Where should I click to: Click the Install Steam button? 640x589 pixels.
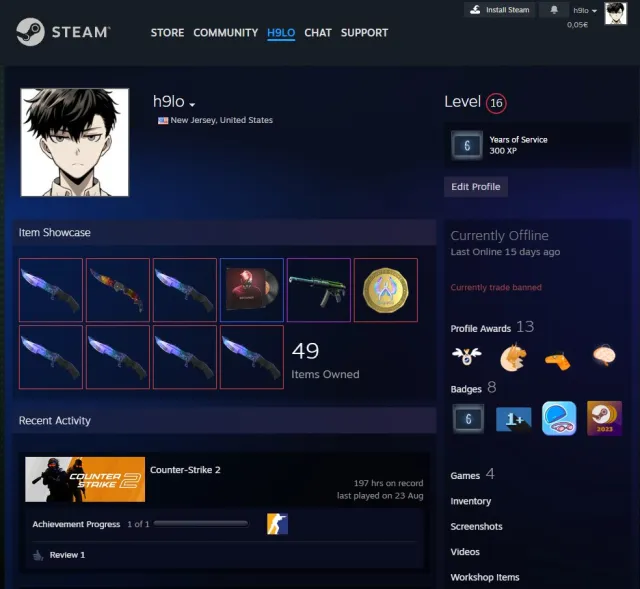pos(500,10)
